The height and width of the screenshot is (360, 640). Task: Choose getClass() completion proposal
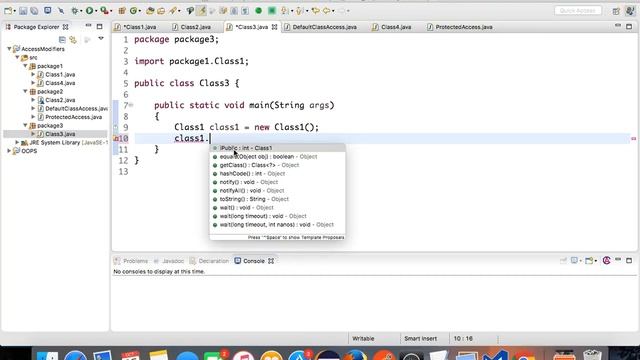[x=277, y=165]
